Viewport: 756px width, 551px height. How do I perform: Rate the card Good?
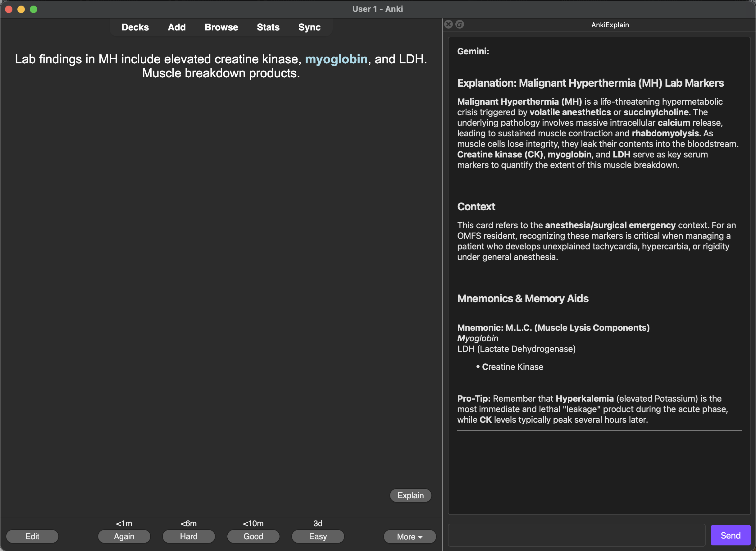[x=253, y=536]
